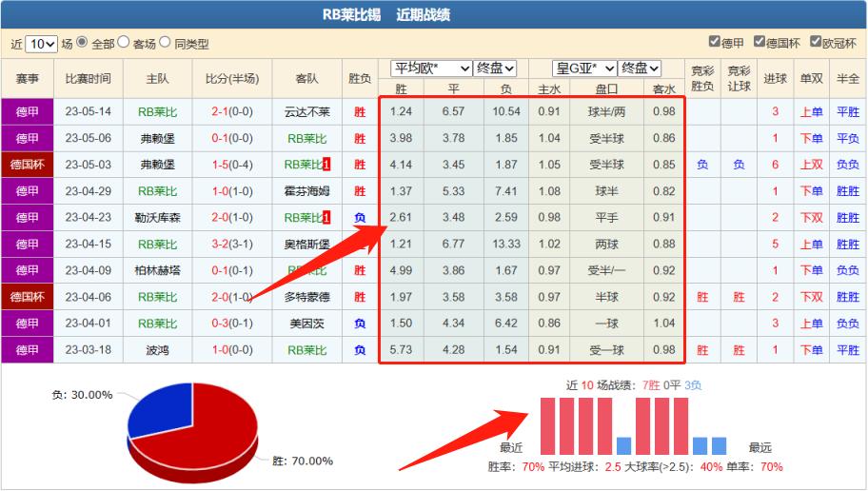Open home team RB莱比 in 23-05-14 row
Viewport: 868px width, 491px height.
point(157,112)
